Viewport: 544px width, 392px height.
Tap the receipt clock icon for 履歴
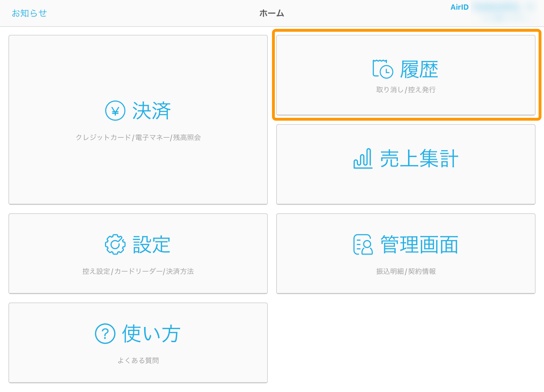click(383, 69)
